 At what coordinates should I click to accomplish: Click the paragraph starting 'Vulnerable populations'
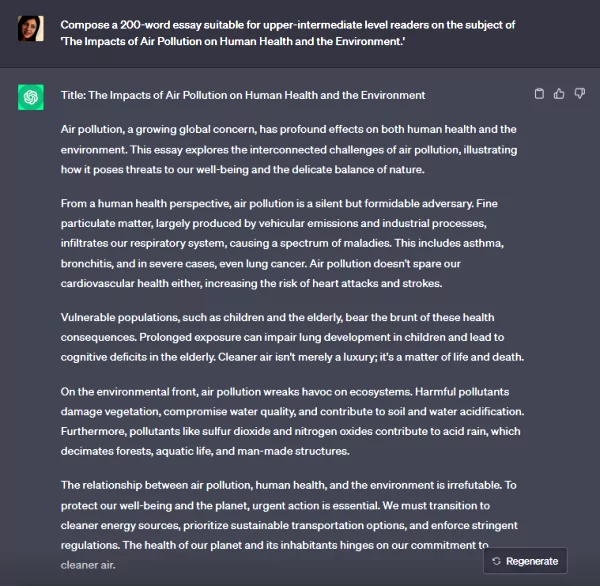(x=292, y=337)
